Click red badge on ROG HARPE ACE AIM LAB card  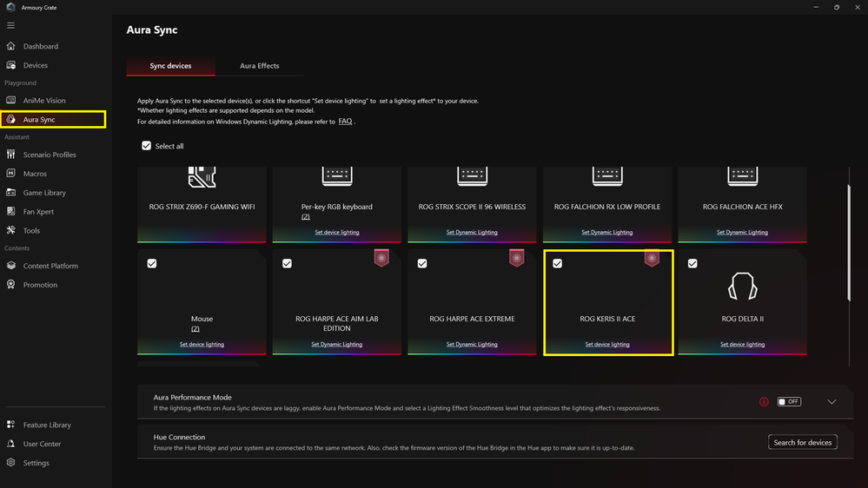click(381, 258)
